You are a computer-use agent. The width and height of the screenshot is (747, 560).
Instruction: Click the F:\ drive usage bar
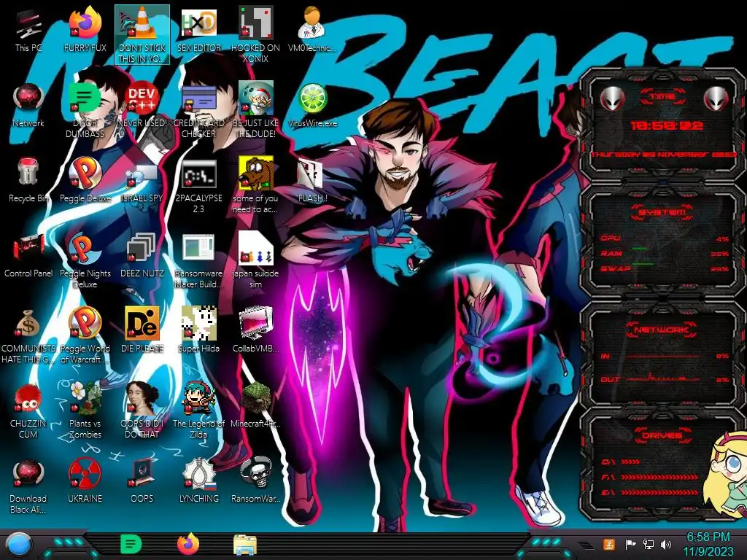coord(659,477)
